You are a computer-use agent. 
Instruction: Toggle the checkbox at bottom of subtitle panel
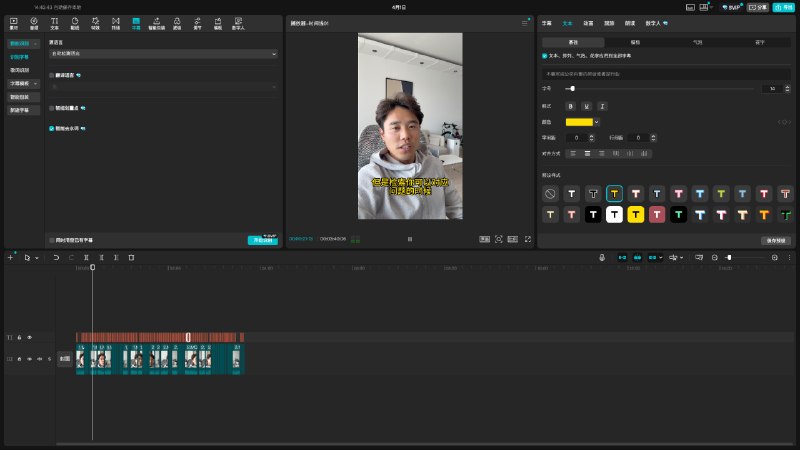tap(52, 240)
